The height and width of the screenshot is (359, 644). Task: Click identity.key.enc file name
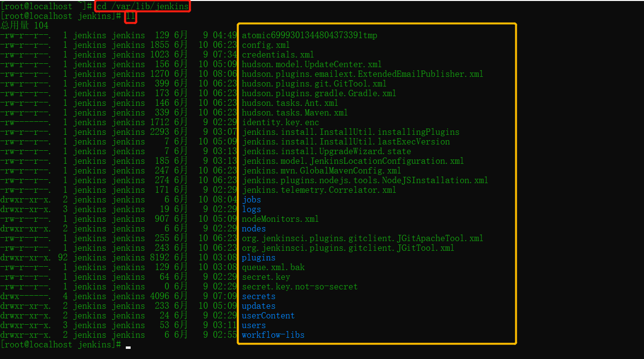[x=281, y=122]
